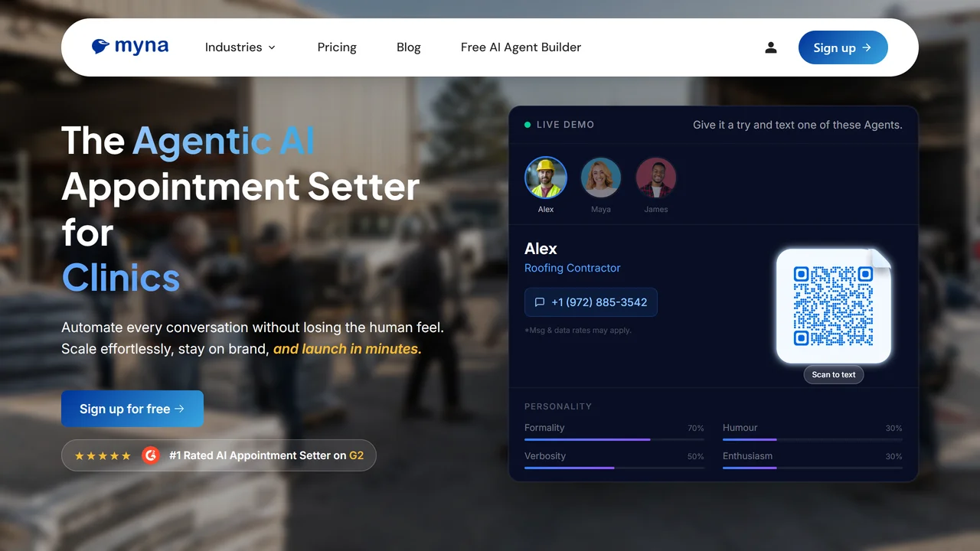Click the Humour slider bar
This screenshot has width=980, height=551.
pyautogui.click(x=812, y=439)
